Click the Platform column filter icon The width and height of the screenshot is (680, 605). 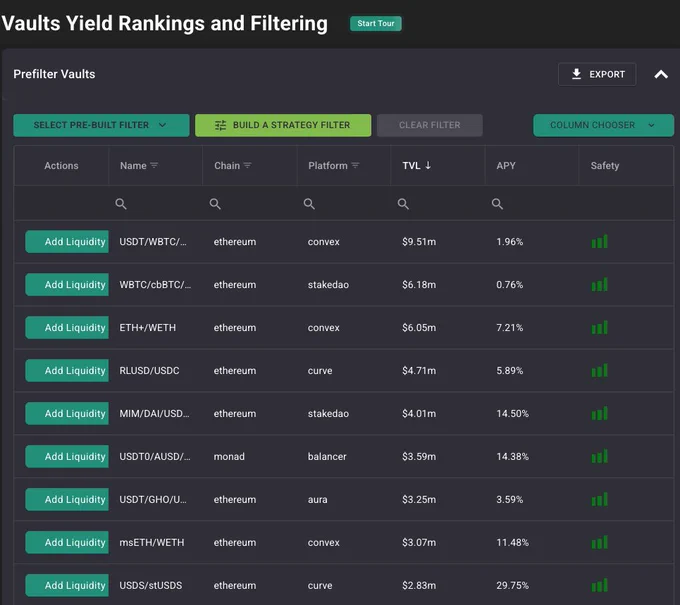[355, 166]
